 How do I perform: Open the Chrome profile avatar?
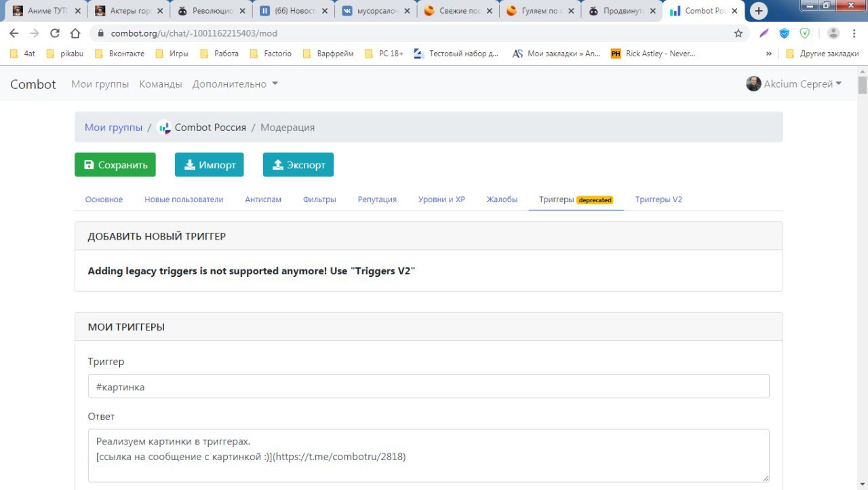[833, 33]
